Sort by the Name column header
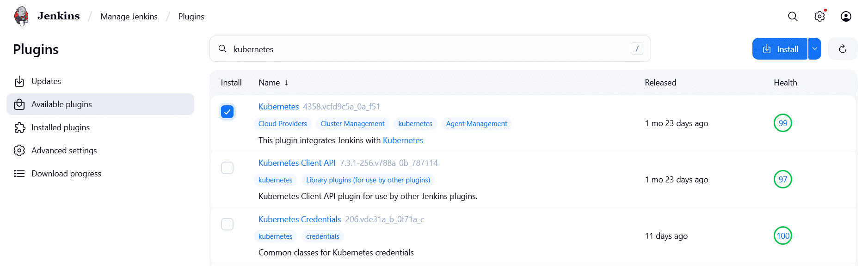The width and height of the screenshot is (868, 266). click(x=273, y=83)
